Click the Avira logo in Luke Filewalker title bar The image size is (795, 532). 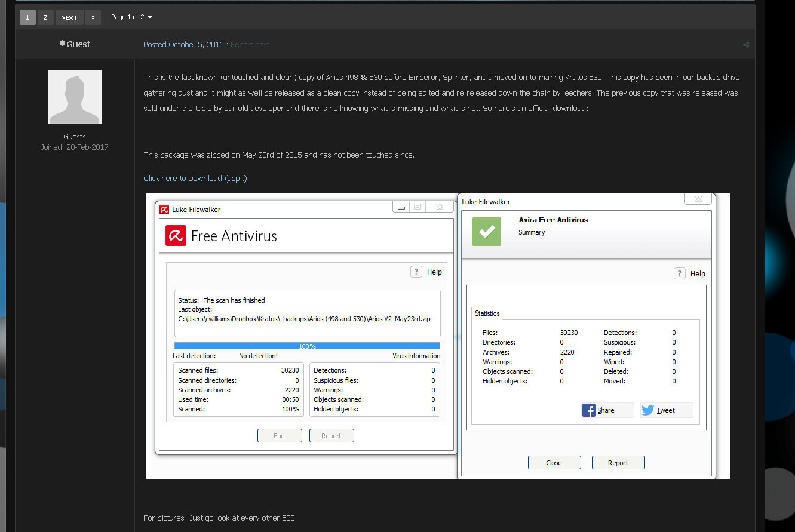(164, 210)
